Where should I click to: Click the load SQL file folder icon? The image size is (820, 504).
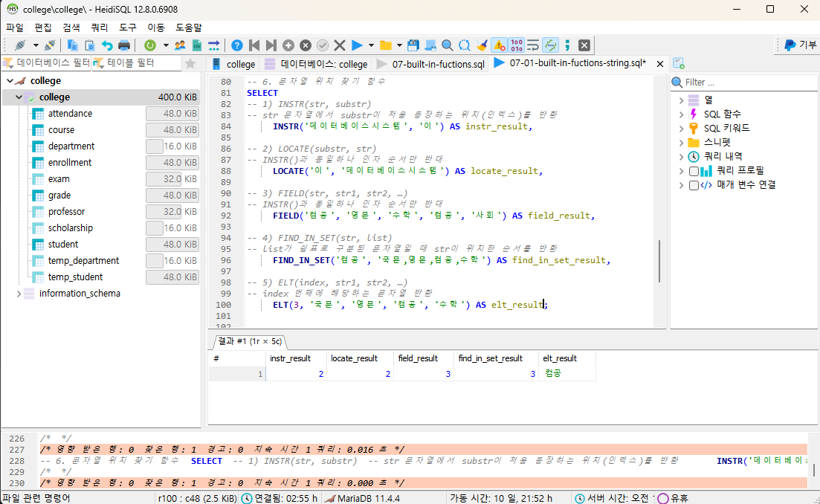pos(385,45)
